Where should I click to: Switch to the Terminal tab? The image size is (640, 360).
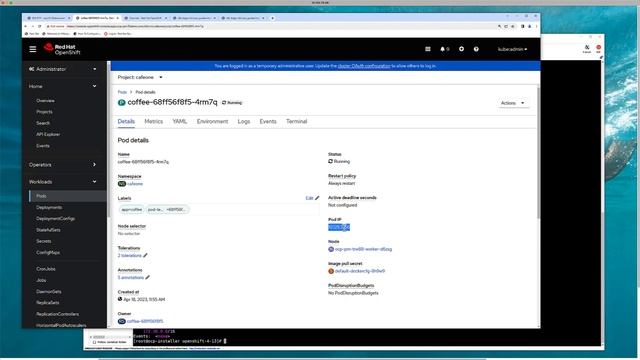296,122
